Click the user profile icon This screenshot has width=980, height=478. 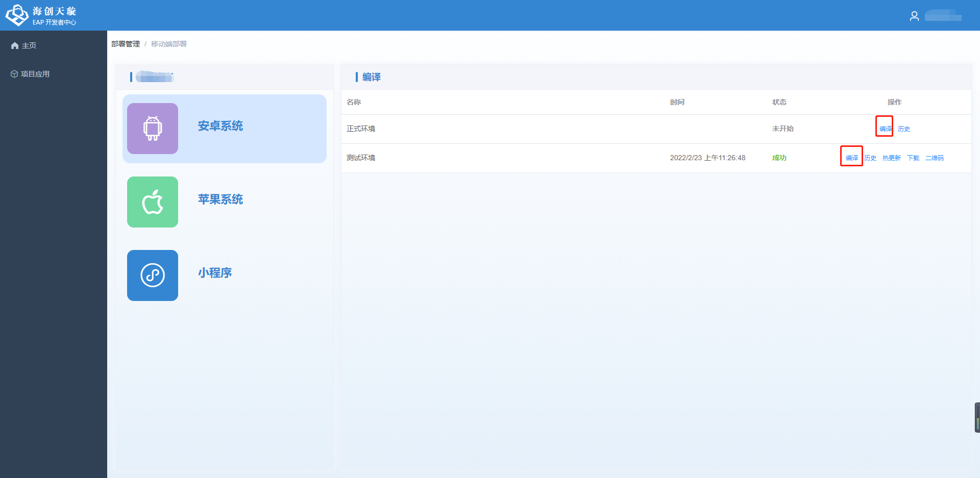click(914, 16)
